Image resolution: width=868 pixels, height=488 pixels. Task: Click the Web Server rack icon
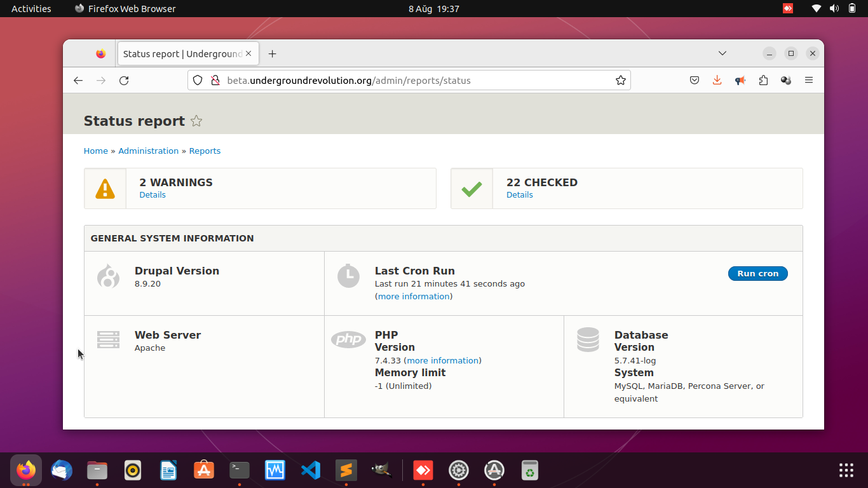[x=109, y=339]
